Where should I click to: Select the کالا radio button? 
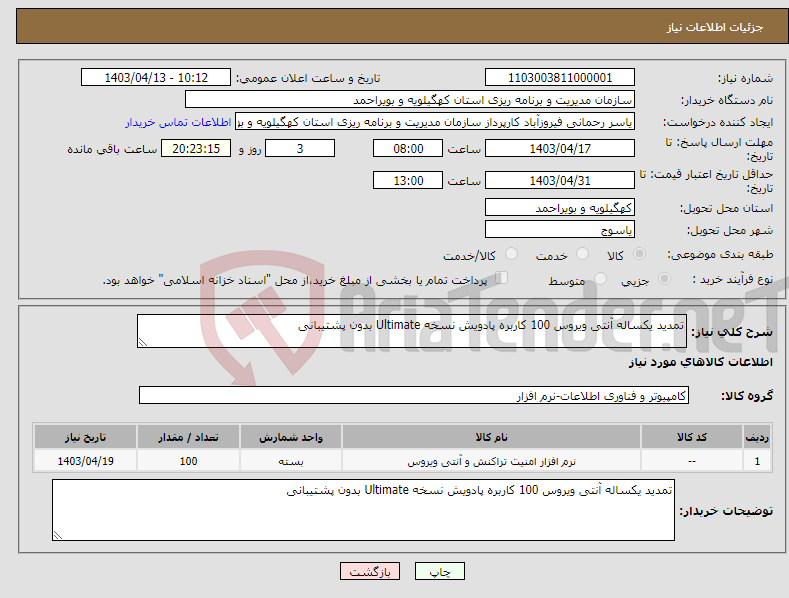pyautogui.click(x=640, y=254)
